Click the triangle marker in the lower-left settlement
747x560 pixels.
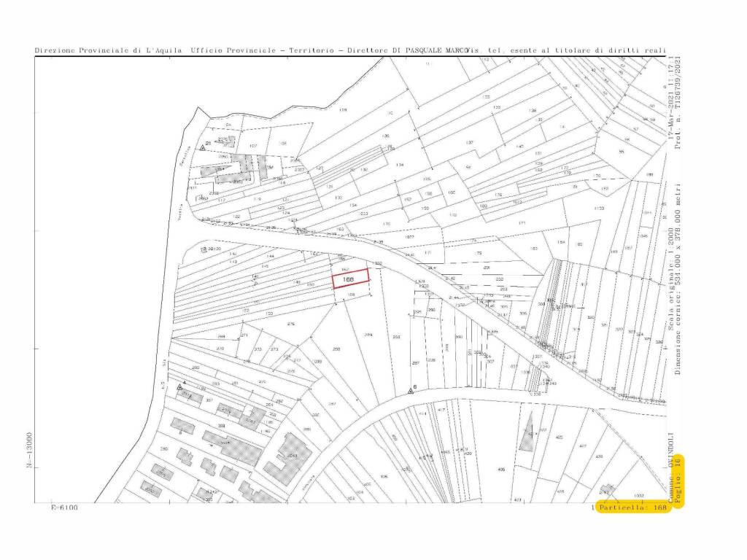click(x=179, y=387)
